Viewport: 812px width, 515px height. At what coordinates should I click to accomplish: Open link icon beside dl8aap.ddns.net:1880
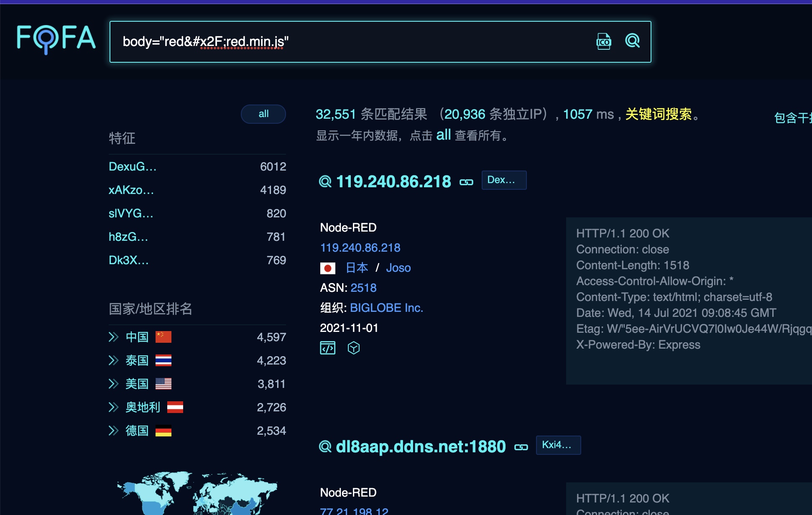521,447
